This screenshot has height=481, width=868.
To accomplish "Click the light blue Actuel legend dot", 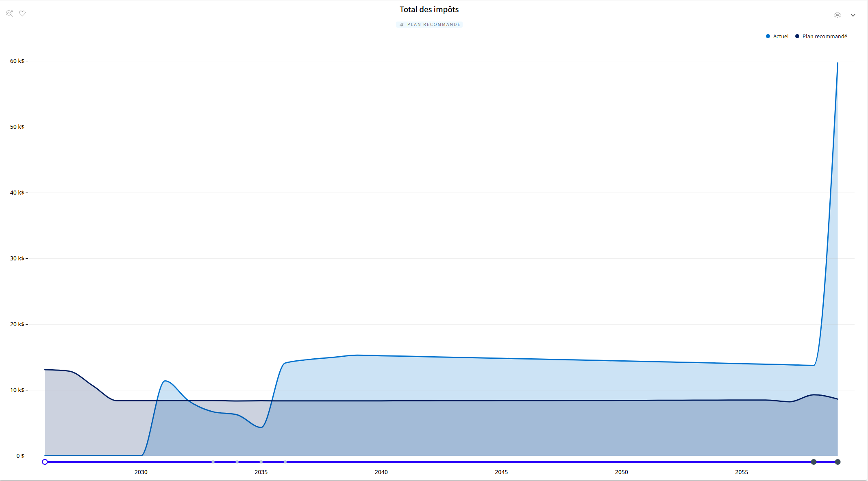I will (768, 36).
